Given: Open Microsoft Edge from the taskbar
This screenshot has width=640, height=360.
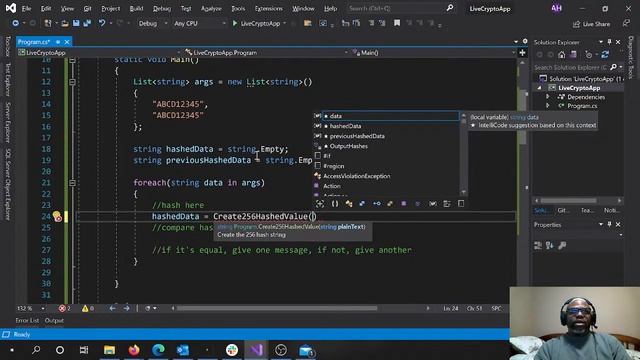Looking at the screenshot, I should point(158,350).
